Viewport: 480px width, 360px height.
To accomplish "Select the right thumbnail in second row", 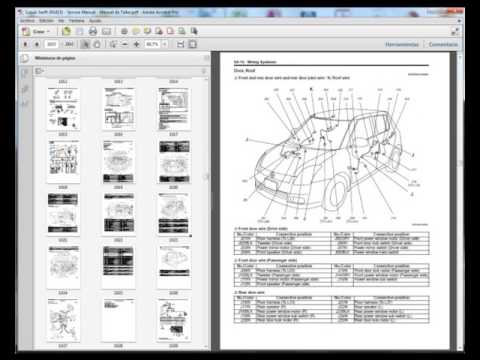I will pos(174,162).
